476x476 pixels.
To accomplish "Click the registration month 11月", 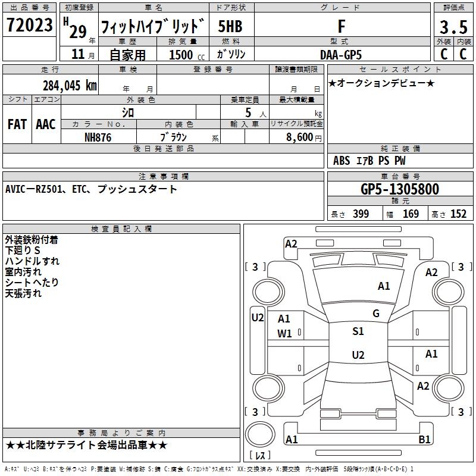I will pos(83,54).
